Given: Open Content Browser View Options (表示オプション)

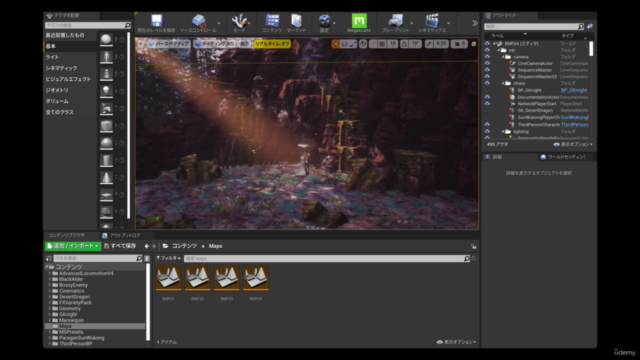Looking at the screenshot, I should [x=456, y=342].
